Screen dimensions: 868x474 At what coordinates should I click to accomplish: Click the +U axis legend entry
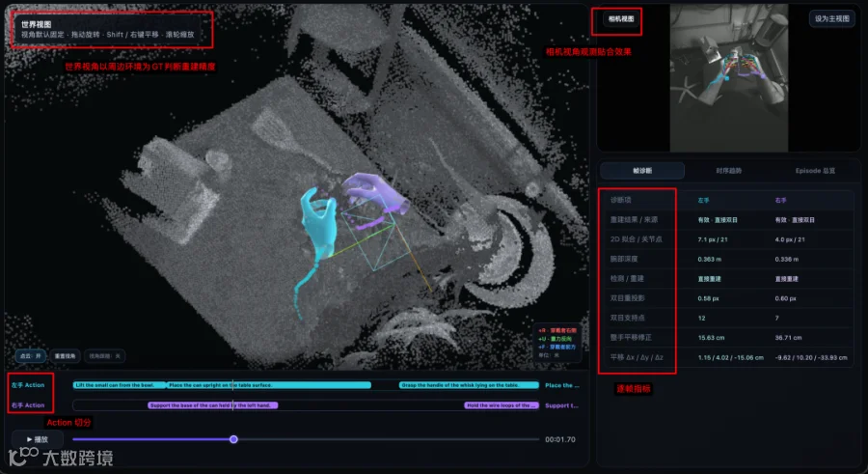[555, 339]
